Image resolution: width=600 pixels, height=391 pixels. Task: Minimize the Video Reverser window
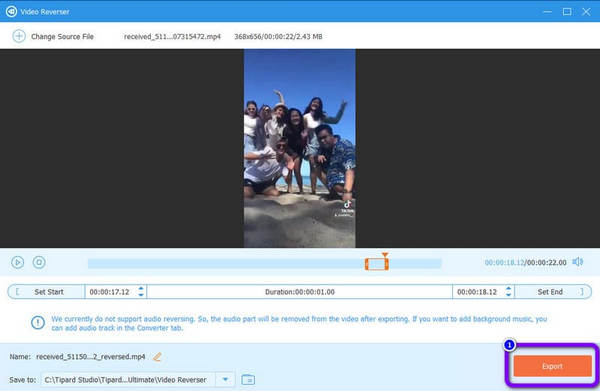point(547,12)
